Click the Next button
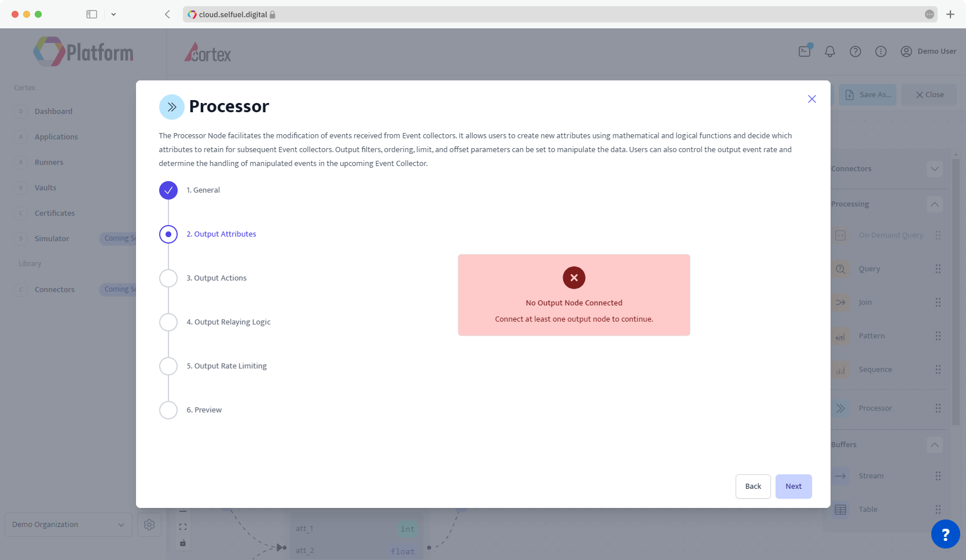The height and width of the screenshot is (560, 966). (794, 487)
